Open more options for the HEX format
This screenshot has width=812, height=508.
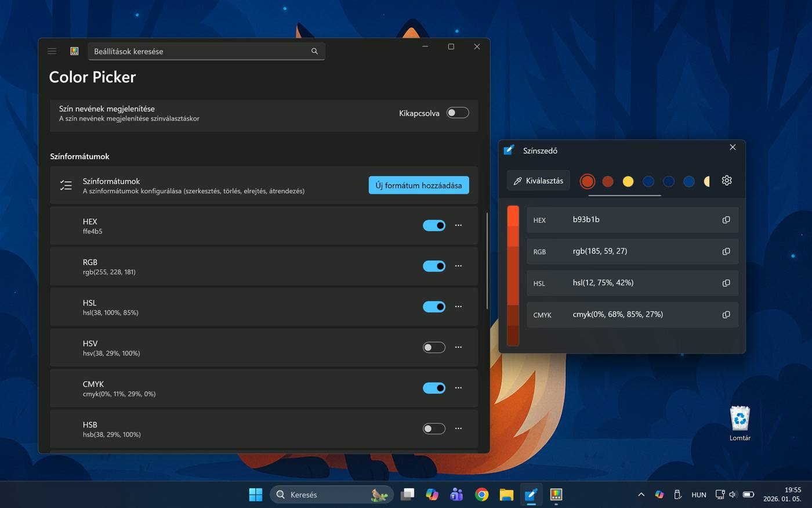(458, 225)
